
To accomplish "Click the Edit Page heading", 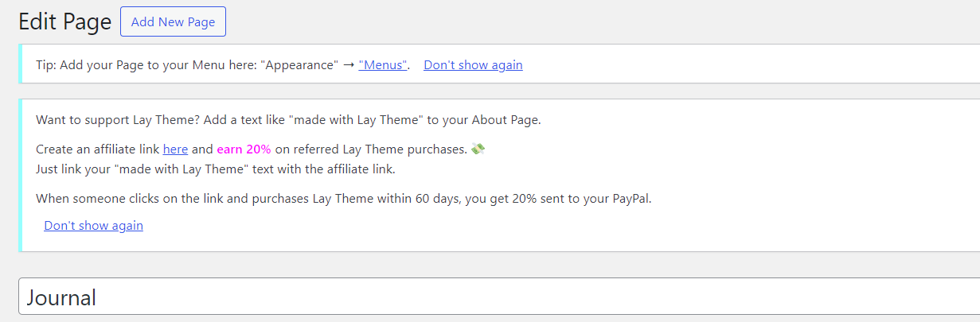I will (64, 22).
